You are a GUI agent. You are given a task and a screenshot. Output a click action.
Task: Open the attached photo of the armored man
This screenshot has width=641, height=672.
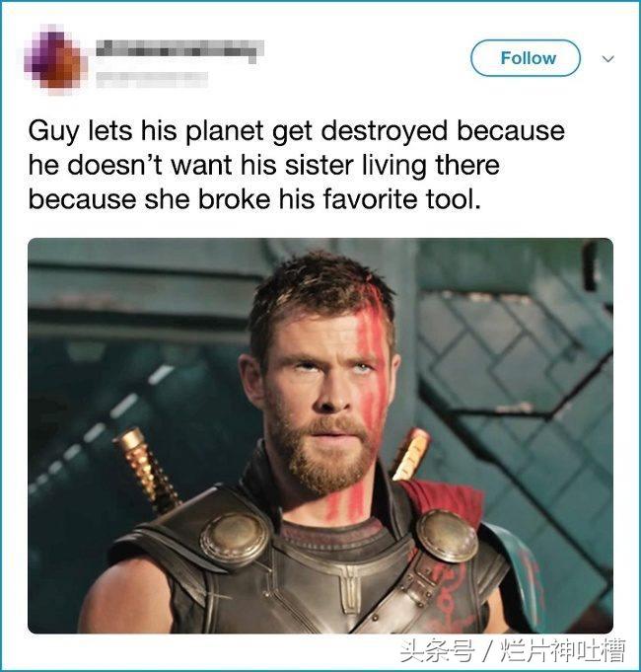[x=320, y=435]
